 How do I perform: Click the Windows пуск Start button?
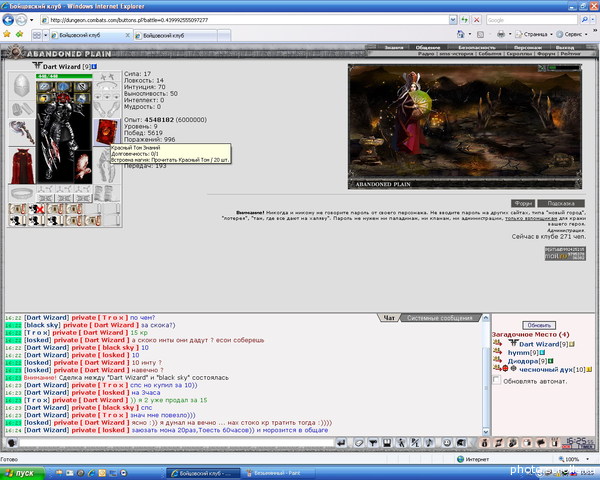(x=21, y=473)
